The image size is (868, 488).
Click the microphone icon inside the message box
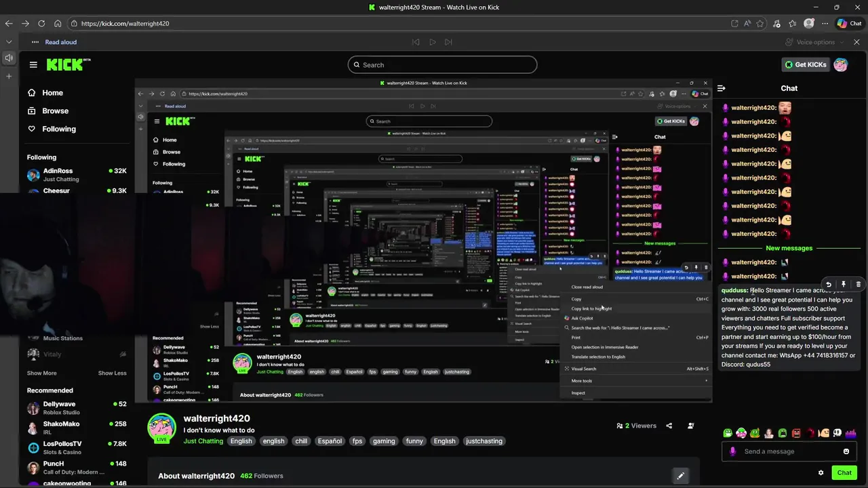pyautogui.click(x=732, y=451)
